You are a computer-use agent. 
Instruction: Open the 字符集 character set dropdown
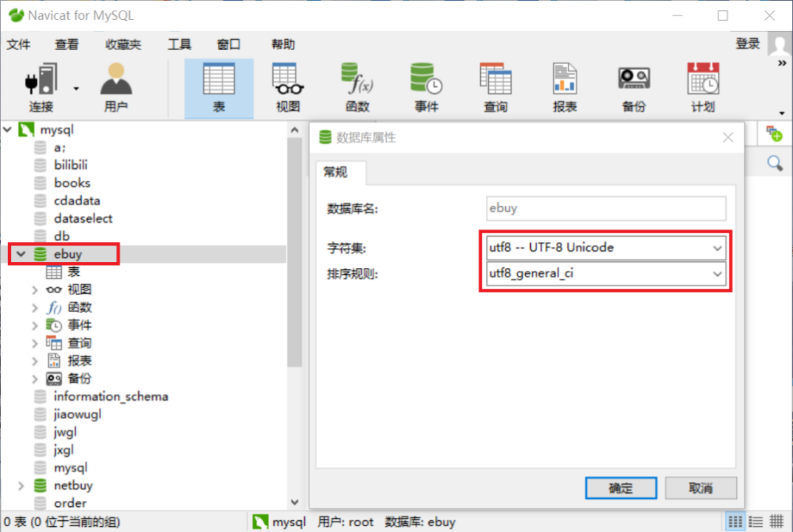tap(606, 248)
